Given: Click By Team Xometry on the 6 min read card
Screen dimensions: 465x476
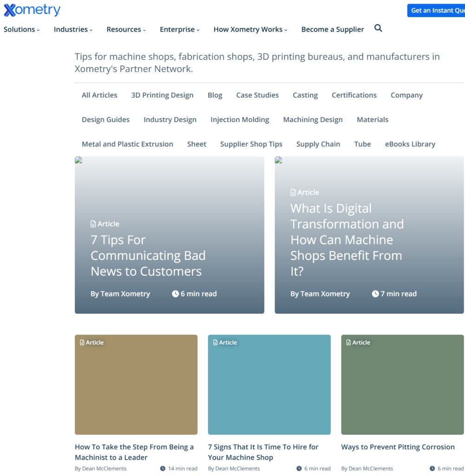Looking at the screenshot, I should [120, 294].
